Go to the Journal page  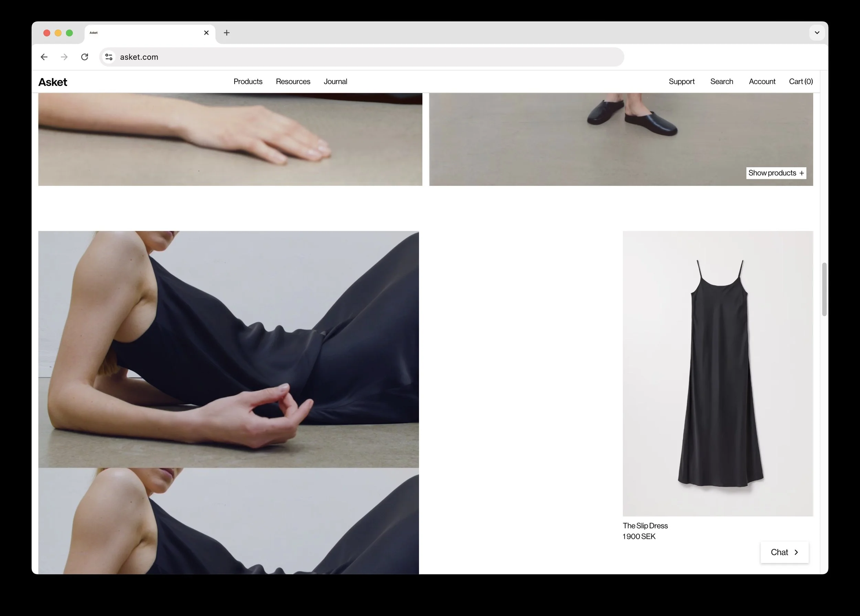coord(335,82)
